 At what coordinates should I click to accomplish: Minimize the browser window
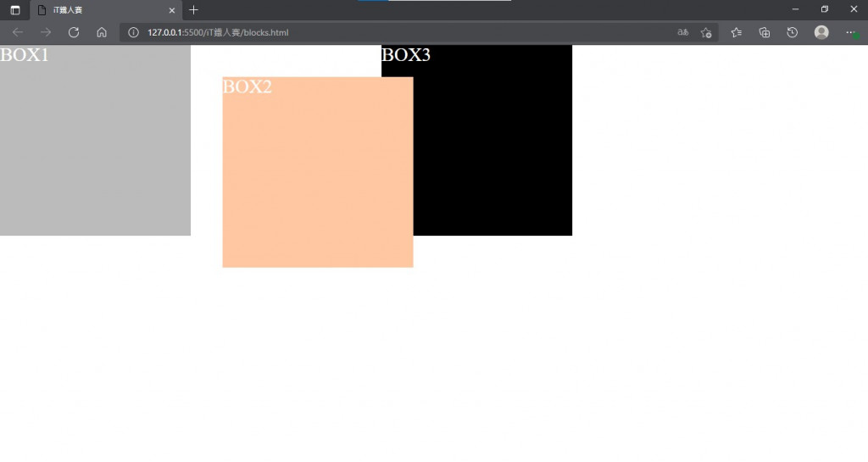pyautogui.click(x=795, y=9)
